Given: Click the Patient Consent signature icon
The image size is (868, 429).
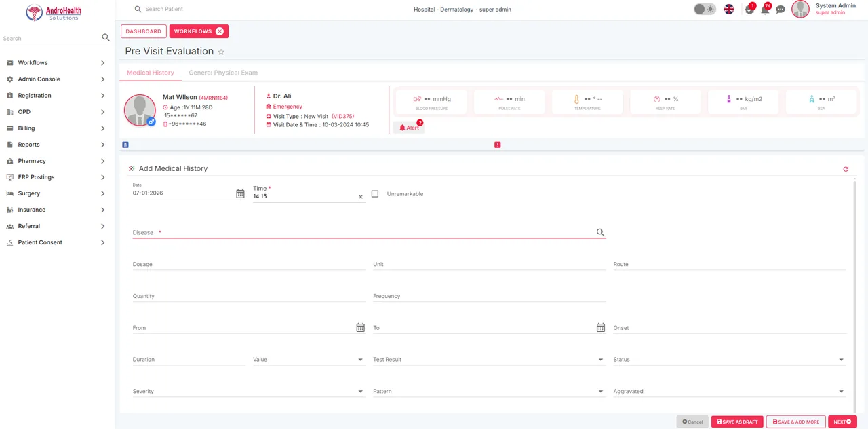Looking at the screenshot, I should 10,242.
